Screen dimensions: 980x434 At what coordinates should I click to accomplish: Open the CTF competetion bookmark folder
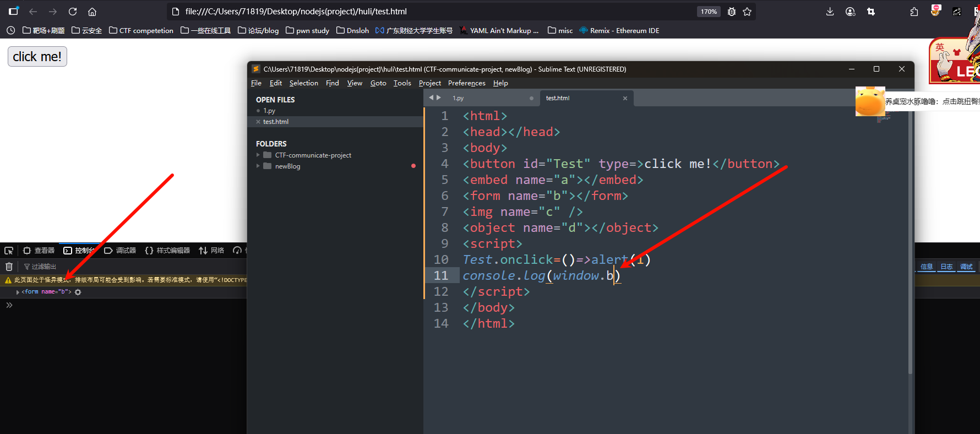click(x=141, y=30)
